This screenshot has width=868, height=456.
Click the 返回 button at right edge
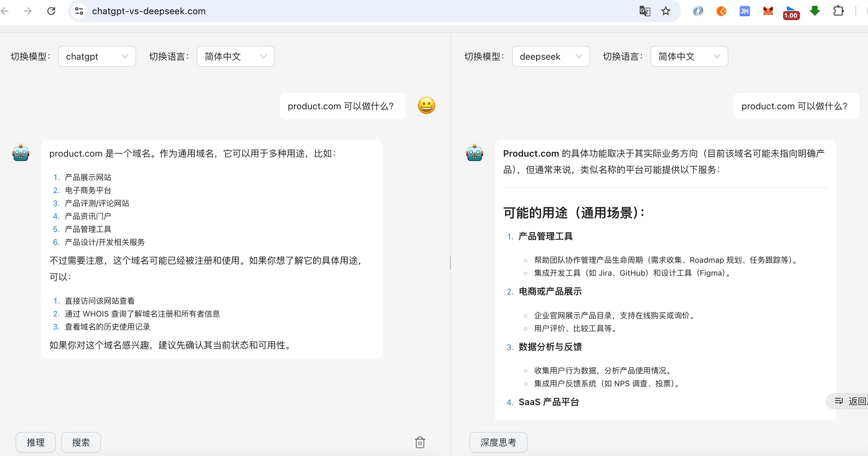848,401
